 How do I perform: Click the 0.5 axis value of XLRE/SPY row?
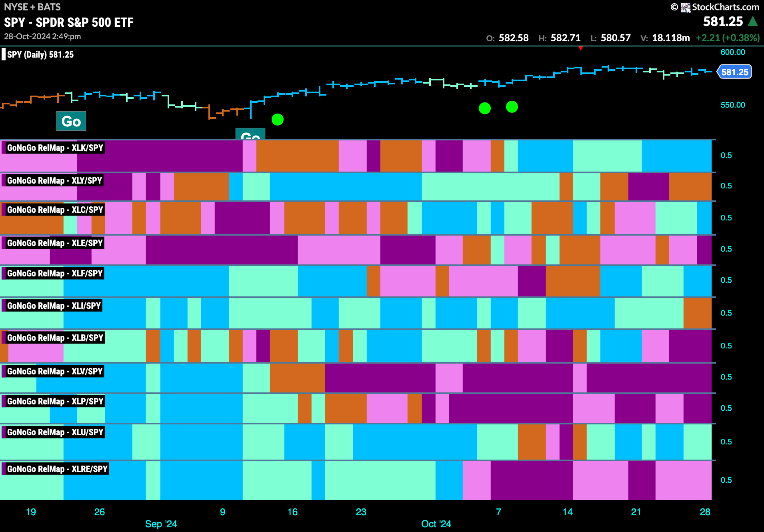(x=726, y=480)
